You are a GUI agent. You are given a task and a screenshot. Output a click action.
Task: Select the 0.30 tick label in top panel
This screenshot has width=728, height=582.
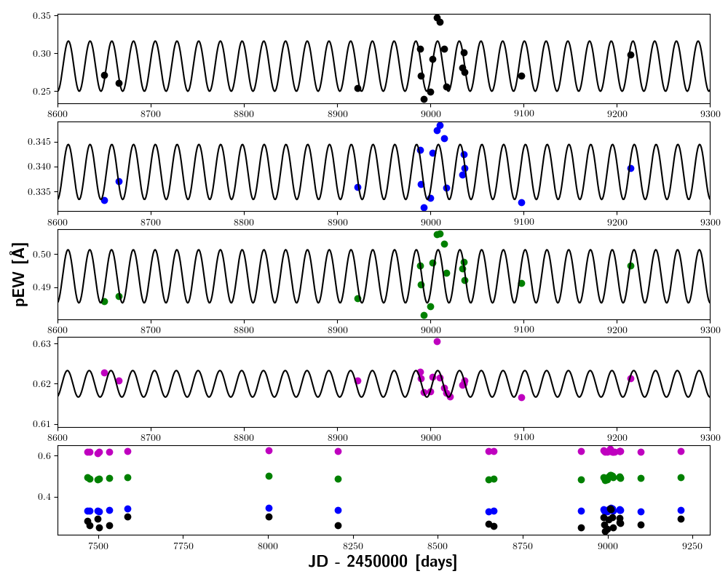pos(41,53)
